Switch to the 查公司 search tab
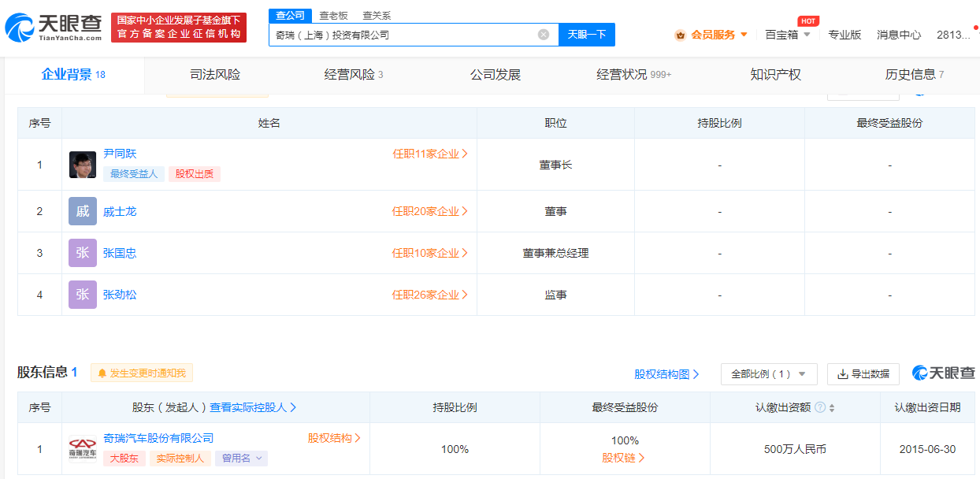The width and height of the screenshot is (980, 479). point(290,15)
